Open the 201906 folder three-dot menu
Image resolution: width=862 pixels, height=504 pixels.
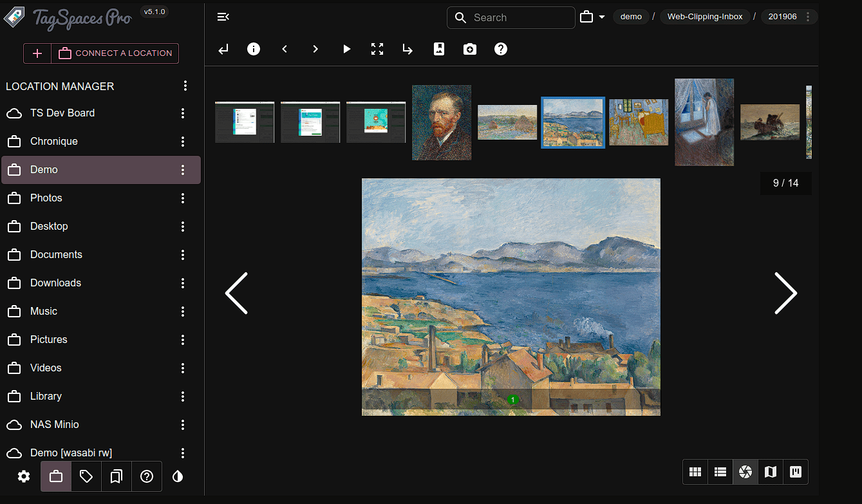click(x=808, y=17)
